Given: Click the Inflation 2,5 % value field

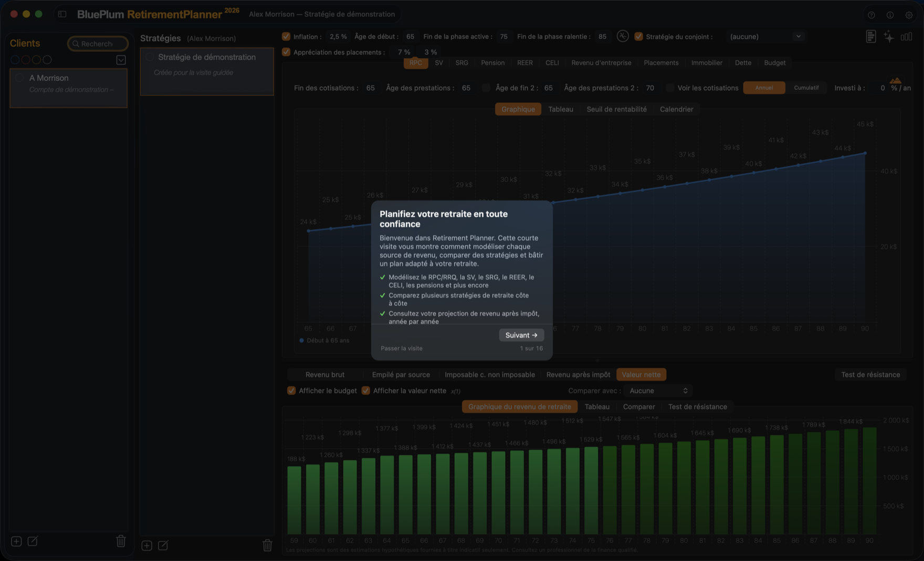Looking at the screenshot, I should (338, 37).
